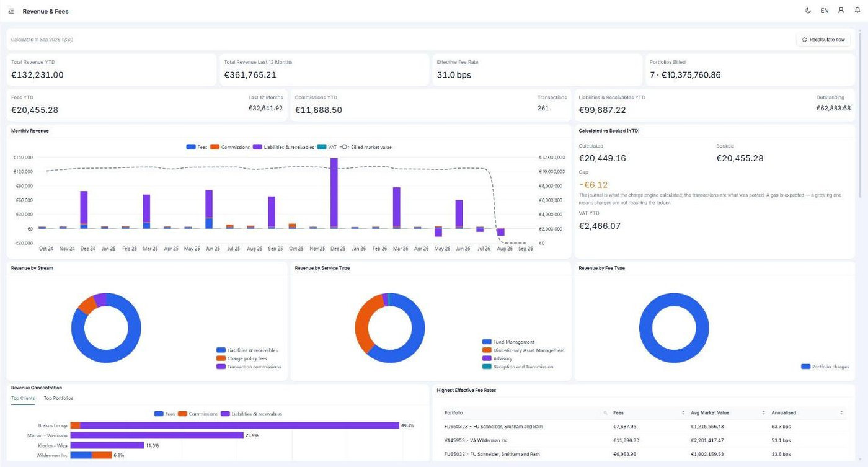Click the Wilderman Inc bar

click(91, 455)
